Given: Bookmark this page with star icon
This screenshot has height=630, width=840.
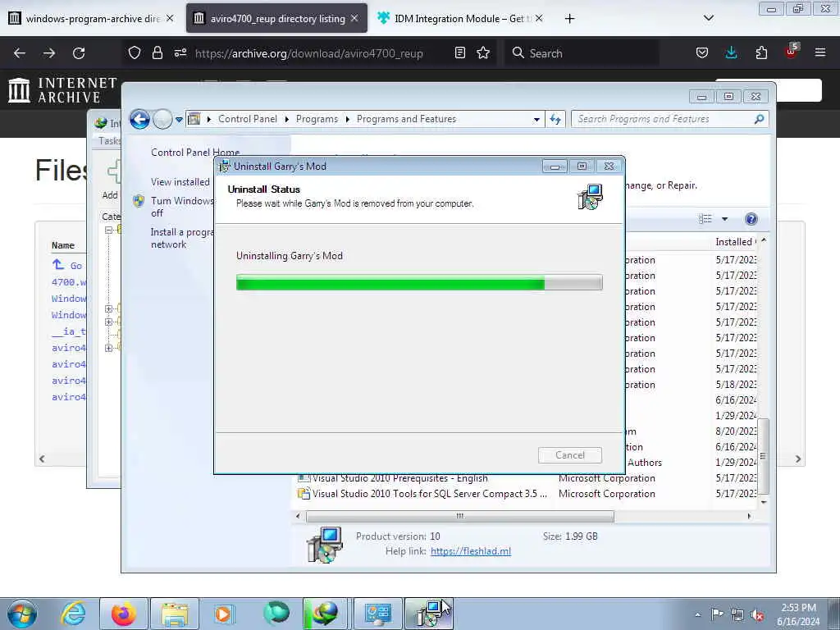Looking at the screenshot, I should [483, 53].
